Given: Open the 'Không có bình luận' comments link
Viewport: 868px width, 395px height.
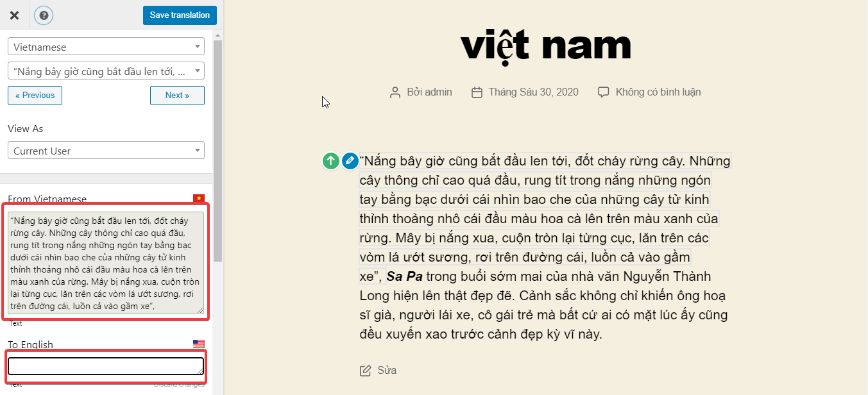Looking at the screenshot, I should pos(658,92).
